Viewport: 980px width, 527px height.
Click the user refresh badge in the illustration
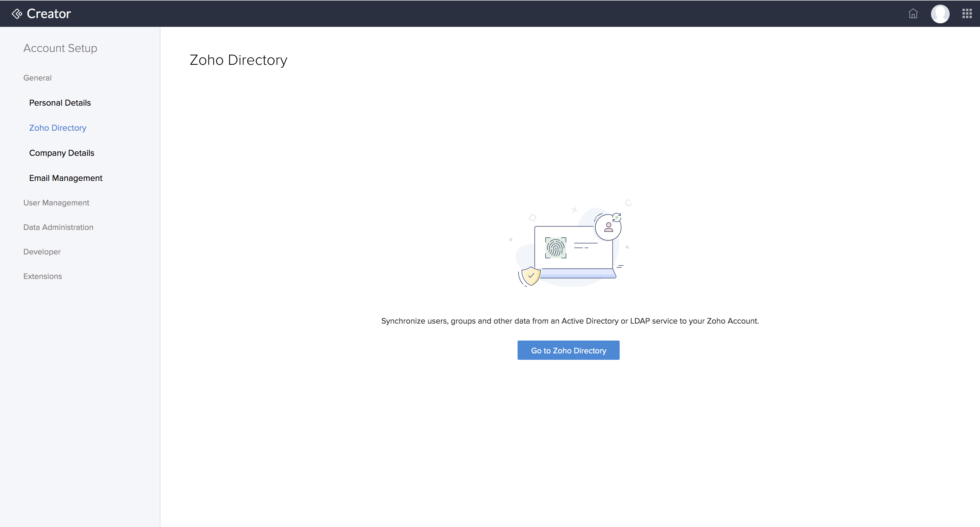(608, 226)
